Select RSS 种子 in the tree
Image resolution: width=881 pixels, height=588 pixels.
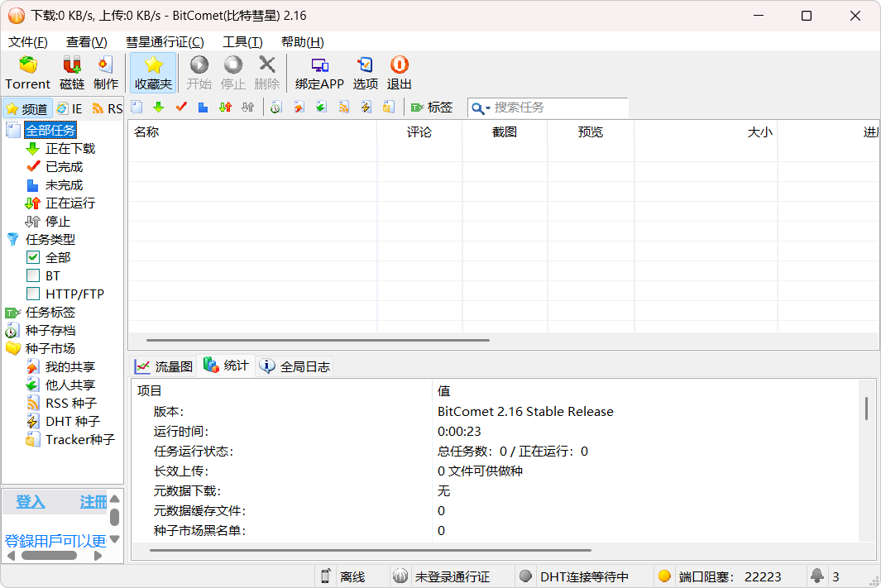(x=71, y=404)
